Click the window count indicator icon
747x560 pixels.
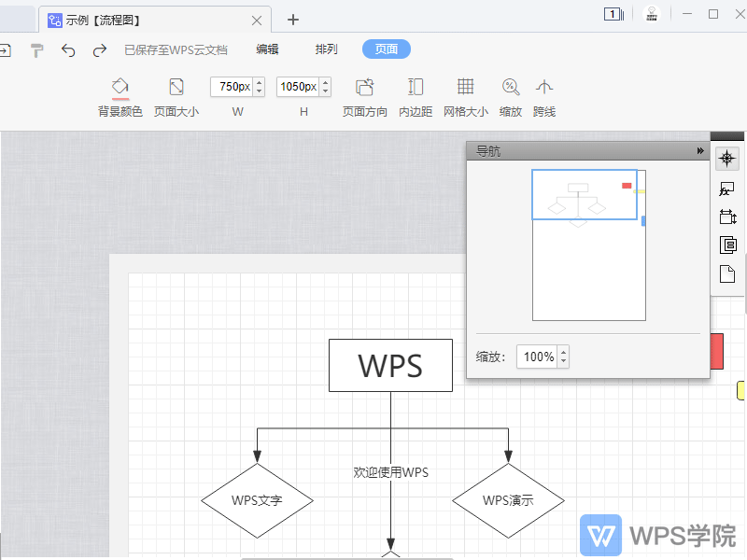pos(613,14)
